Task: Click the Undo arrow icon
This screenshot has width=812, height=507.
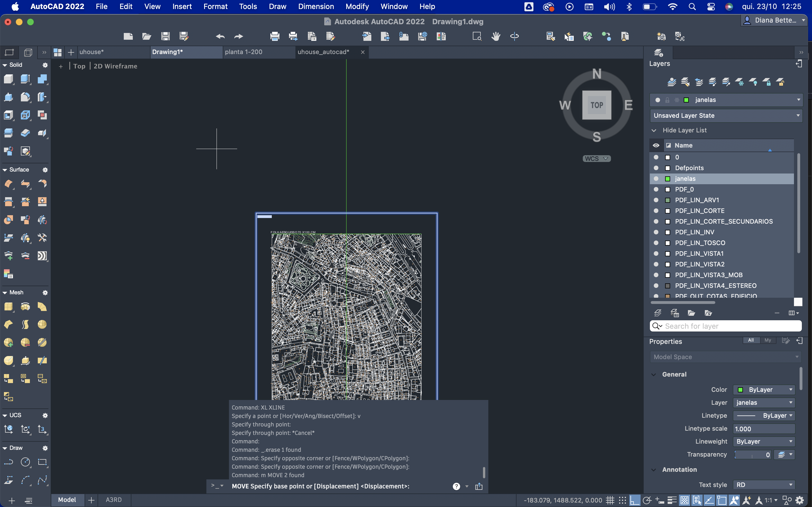Action: point(220,36)
